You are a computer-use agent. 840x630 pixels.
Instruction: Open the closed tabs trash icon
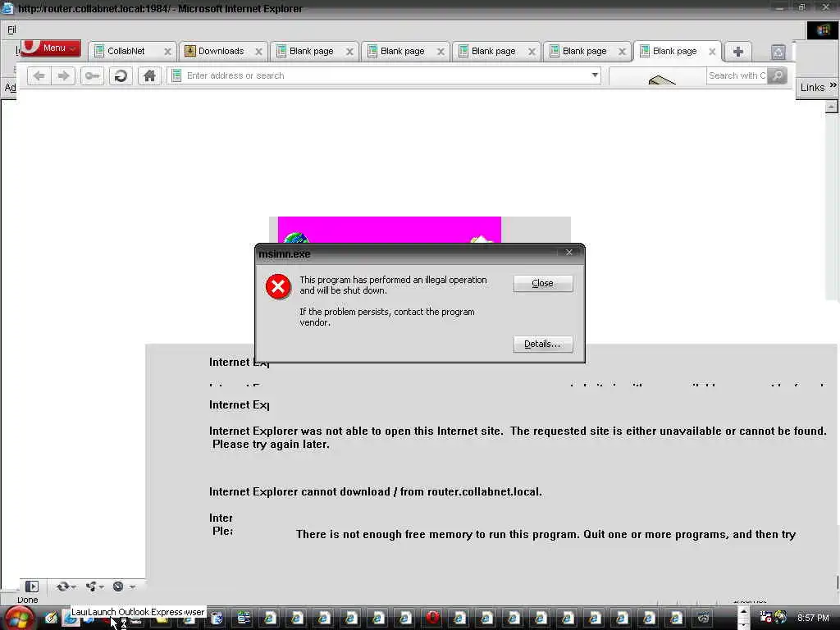pos(778,52)
